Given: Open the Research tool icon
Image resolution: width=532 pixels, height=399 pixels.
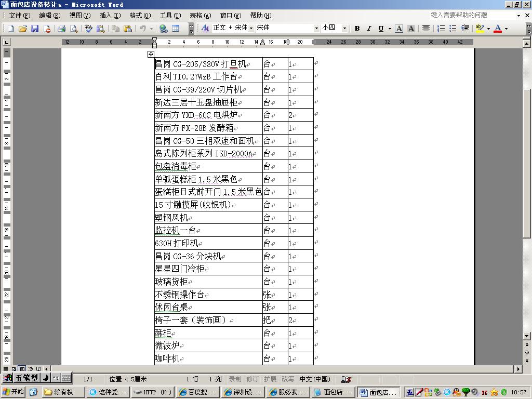Looking at the screenshot, I should [x=100, y=29].
